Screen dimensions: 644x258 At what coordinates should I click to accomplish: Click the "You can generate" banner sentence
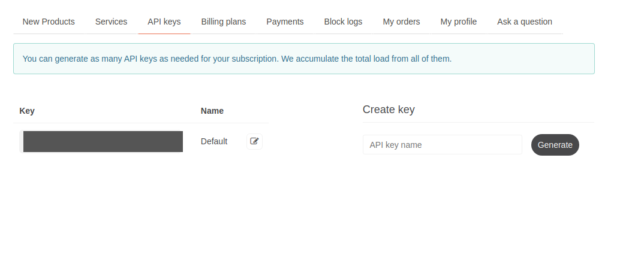click(150, 59)
